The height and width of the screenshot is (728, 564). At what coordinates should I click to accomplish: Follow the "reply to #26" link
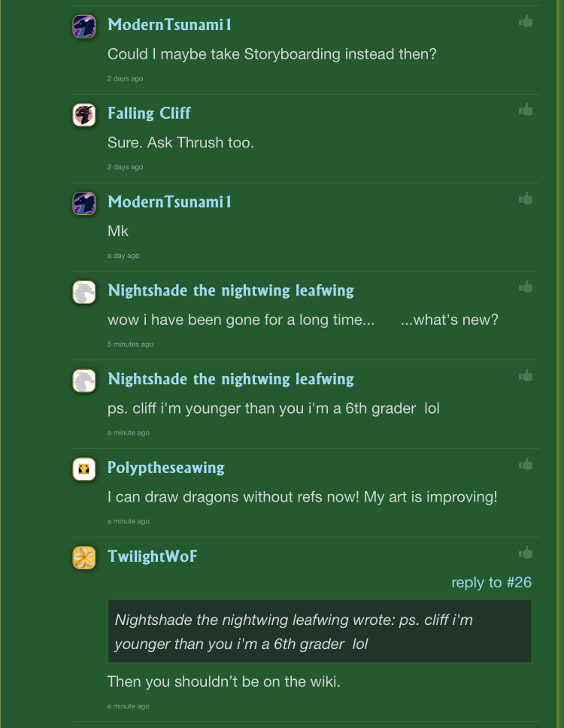pos(491,583)
